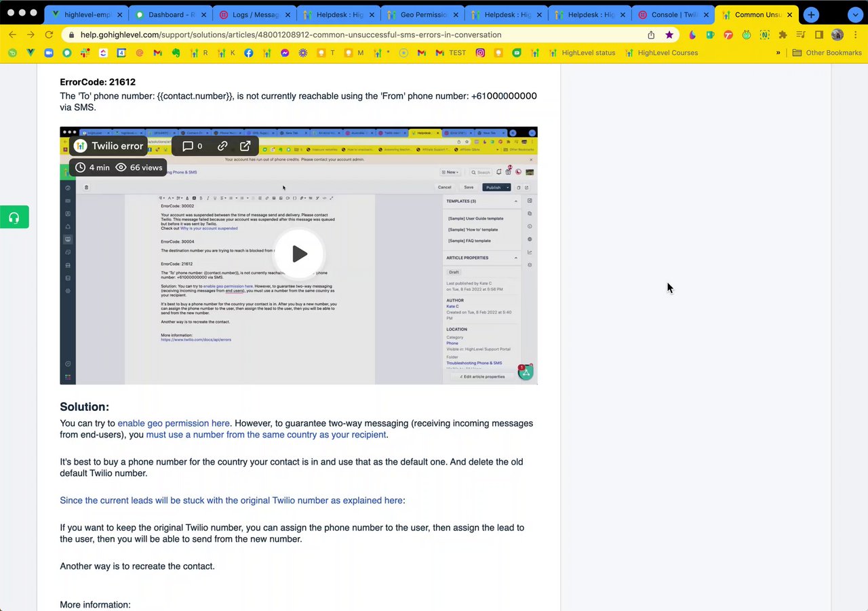Open the Extensions puzzle icon
This screenshot has height=611, width=868.
click(783, 35)
